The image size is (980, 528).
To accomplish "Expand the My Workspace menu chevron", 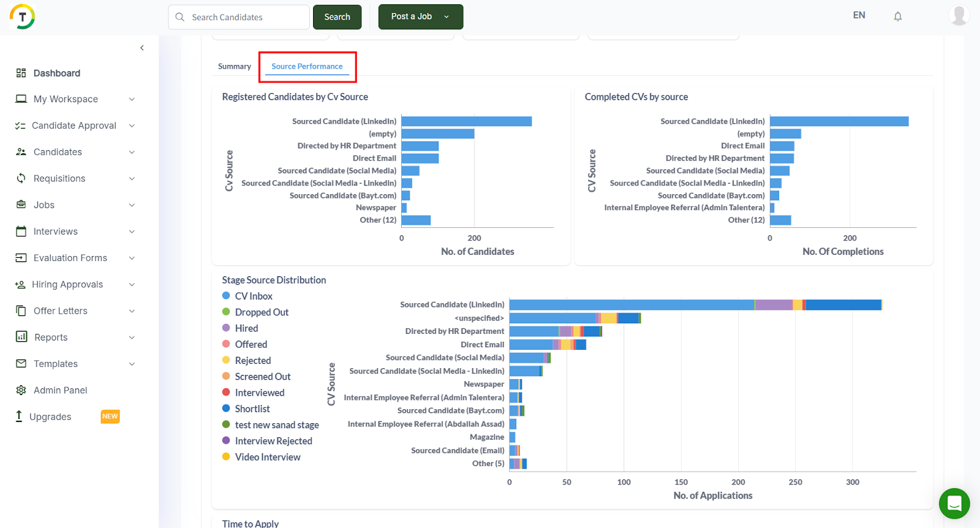I will click(132, 99).
